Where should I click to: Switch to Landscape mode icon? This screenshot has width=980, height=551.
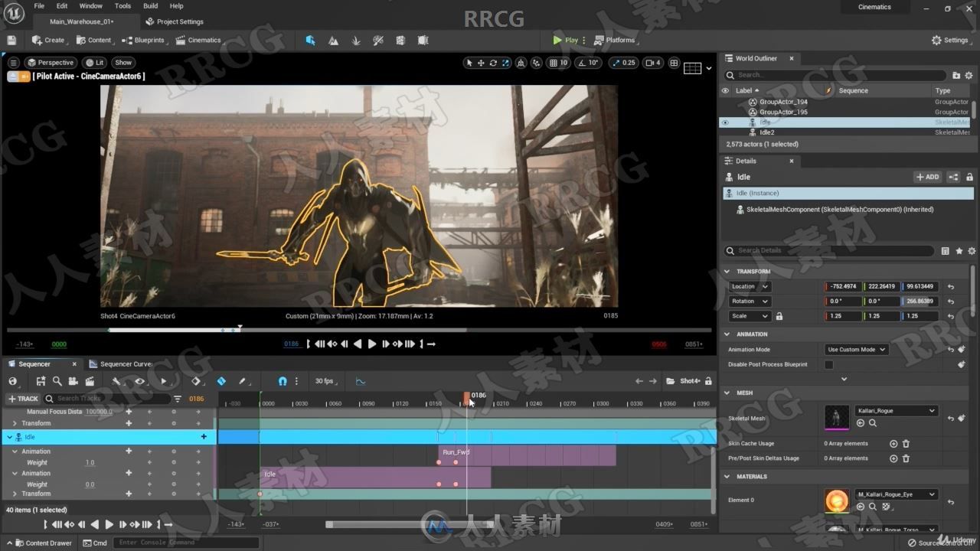(x=333, y=40)
